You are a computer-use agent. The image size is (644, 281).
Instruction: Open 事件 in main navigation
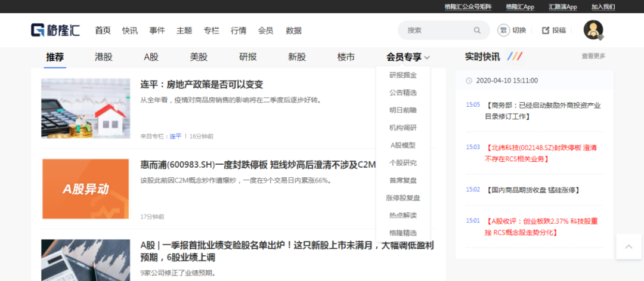pos(157,30)
